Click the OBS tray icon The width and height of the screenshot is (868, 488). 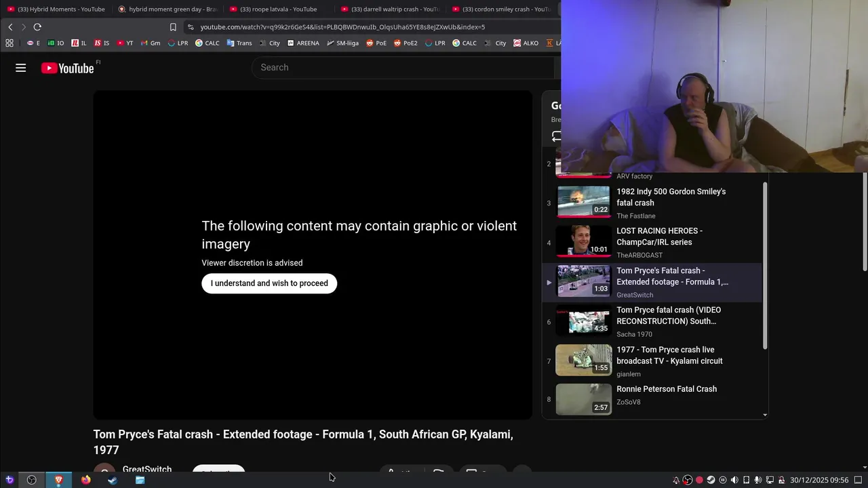click(x=688, y=480)
